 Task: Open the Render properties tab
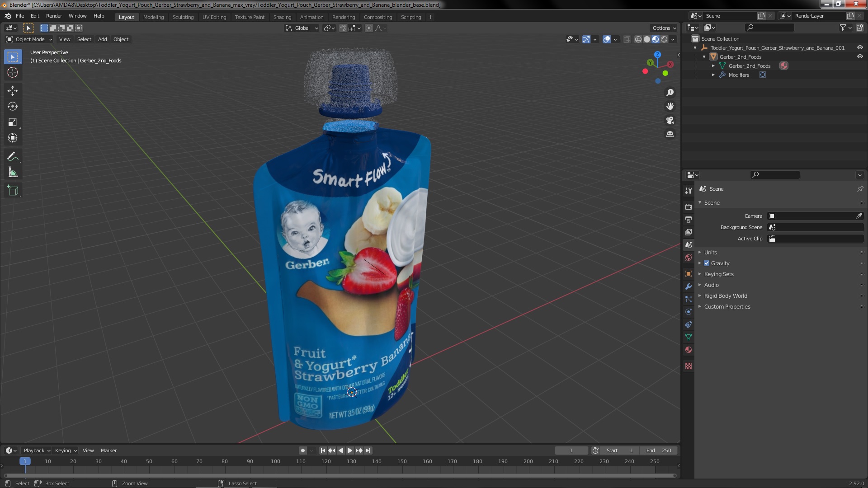pos(689,206)
